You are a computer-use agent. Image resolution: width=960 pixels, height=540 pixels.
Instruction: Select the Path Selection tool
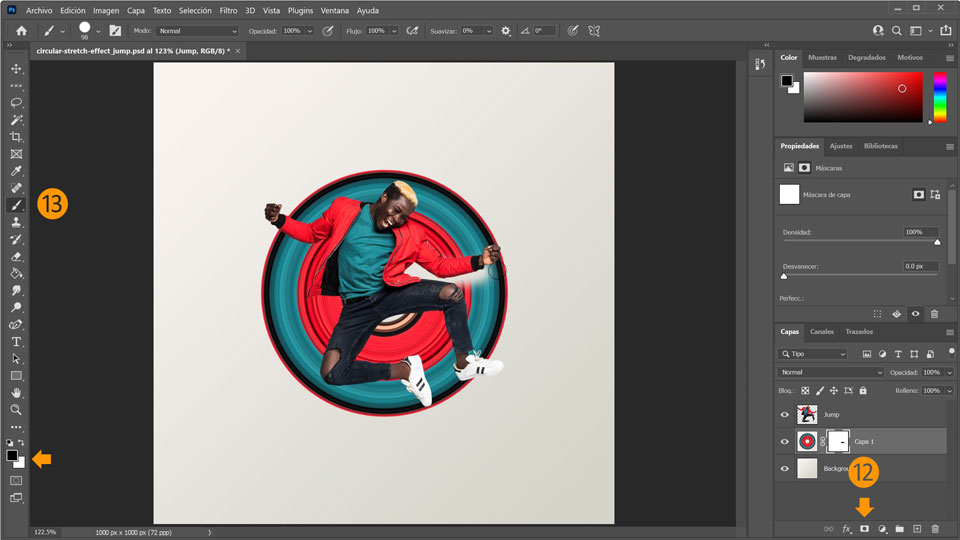(x=17, y=359)
